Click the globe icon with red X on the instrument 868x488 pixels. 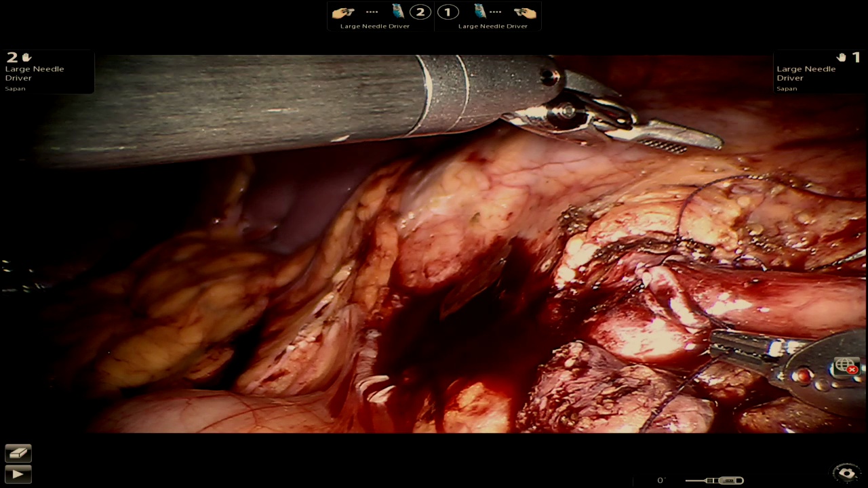pos(846,367)
